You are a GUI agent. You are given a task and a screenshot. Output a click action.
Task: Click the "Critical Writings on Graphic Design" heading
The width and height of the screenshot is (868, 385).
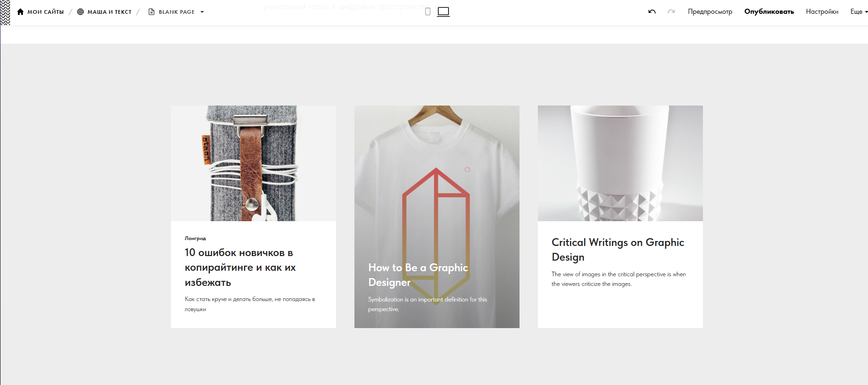(617, 249)
